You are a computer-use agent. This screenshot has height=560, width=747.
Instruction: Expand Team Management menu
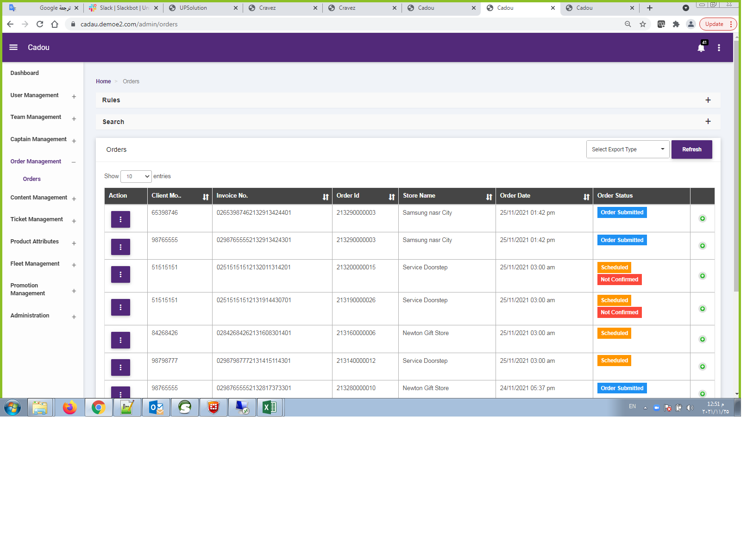point(75,119)
